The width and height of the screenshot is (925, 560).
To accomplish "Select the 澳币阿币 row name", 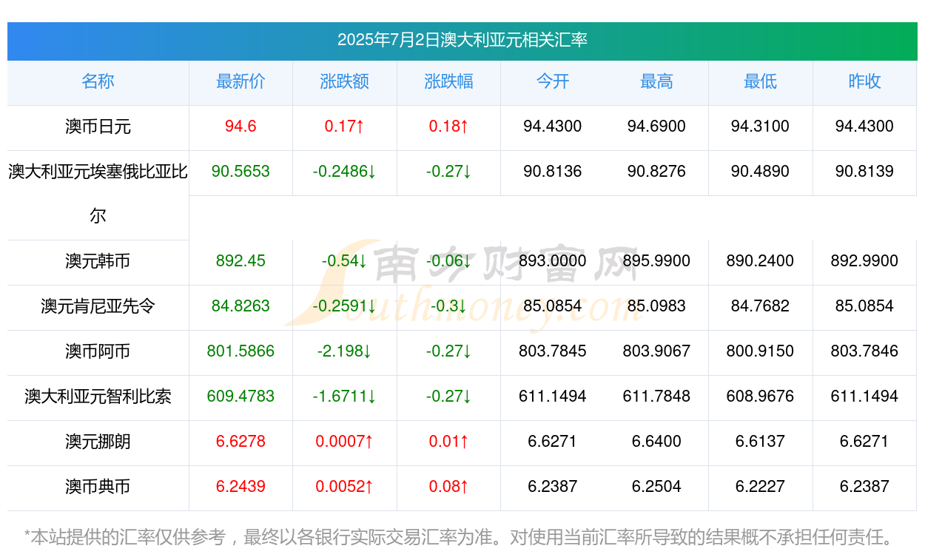I will tap(98, 351).
